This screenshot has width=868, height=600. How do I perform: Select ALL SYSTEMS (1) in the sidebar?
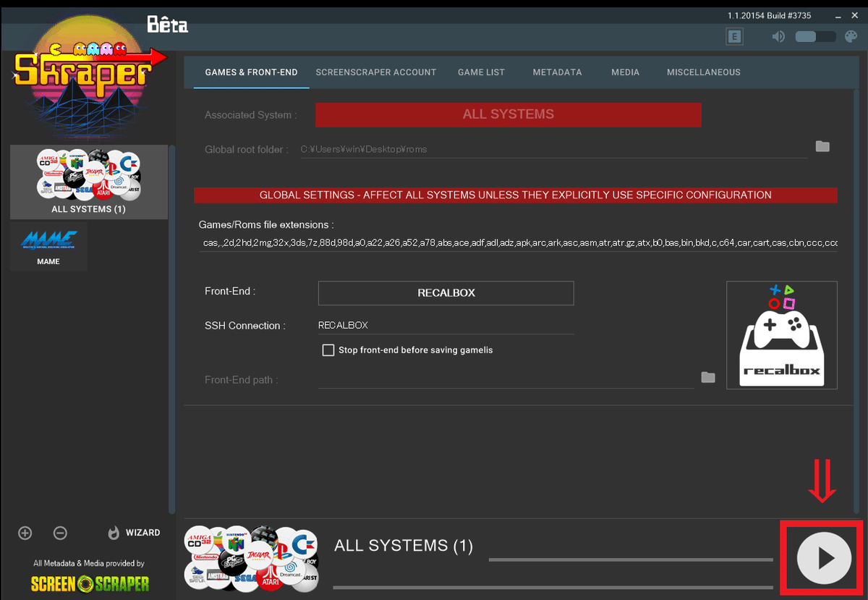pos(89,182)
